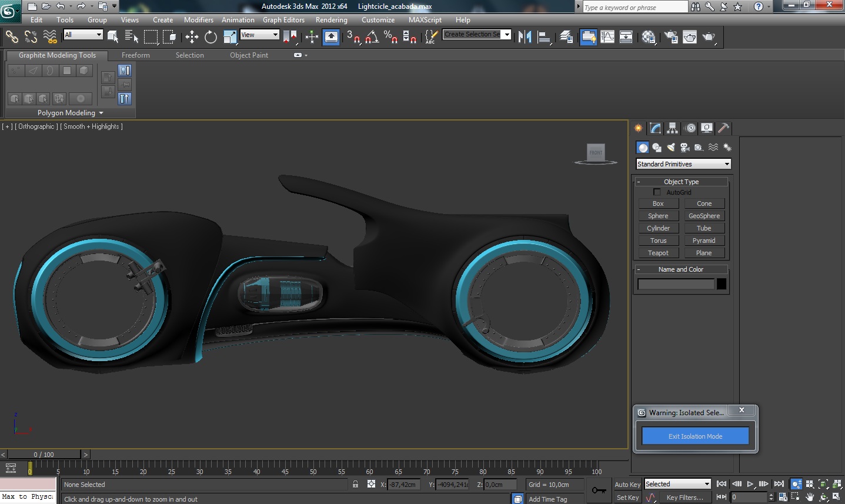Open the Material Editor

649,37
